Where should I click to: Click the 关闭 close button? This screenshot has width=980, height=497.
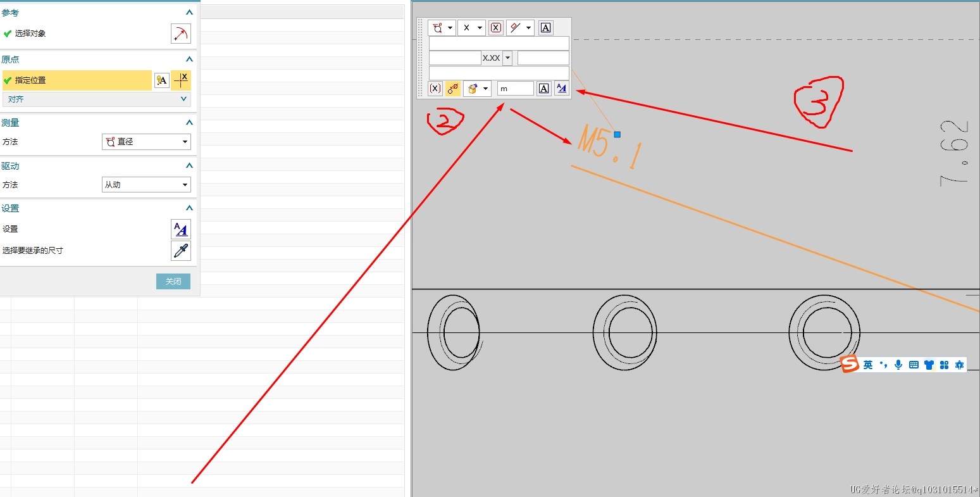(x=173, y=282)
